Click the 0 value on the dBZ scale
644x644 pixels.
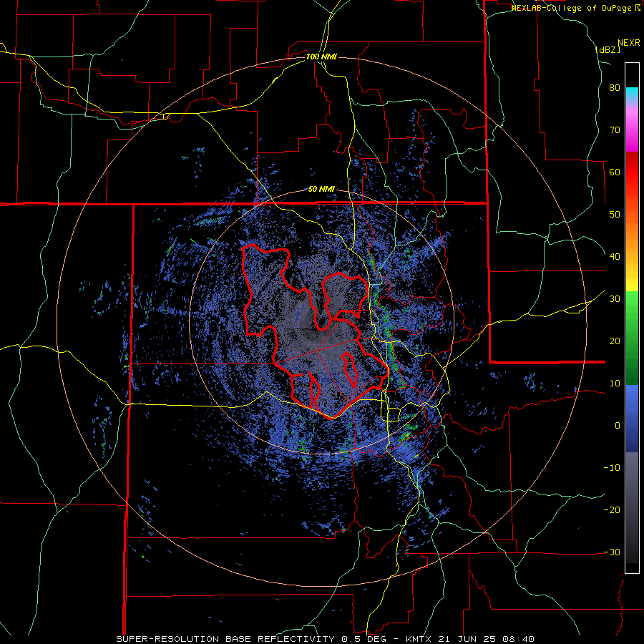pyautogui.click(x=618, y=426)
